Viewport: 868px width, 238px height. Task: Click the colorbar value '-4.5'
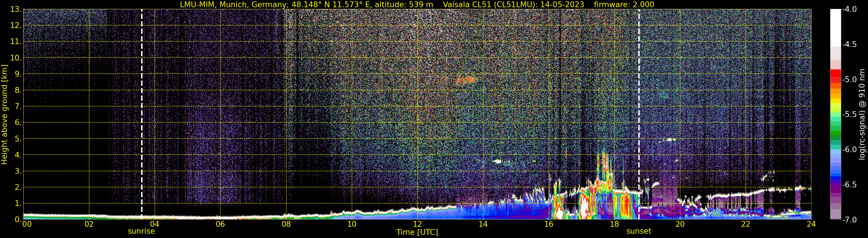(x=849, y=44)
